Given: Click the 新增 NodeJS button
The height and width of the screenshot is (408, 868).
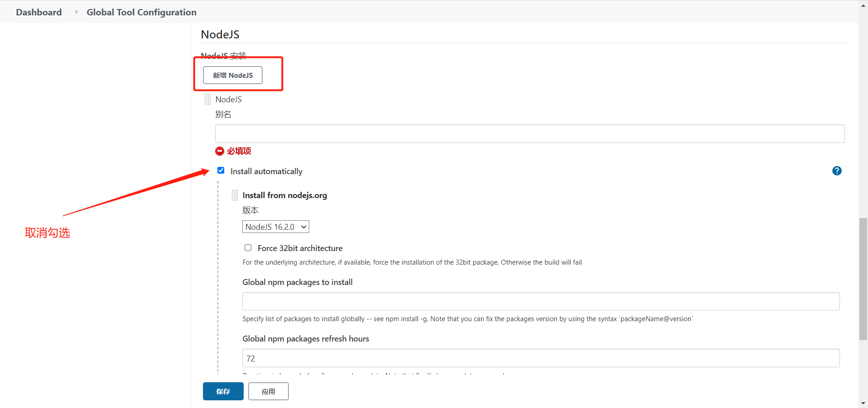Looking at the screenshot, I should [233, 75].
